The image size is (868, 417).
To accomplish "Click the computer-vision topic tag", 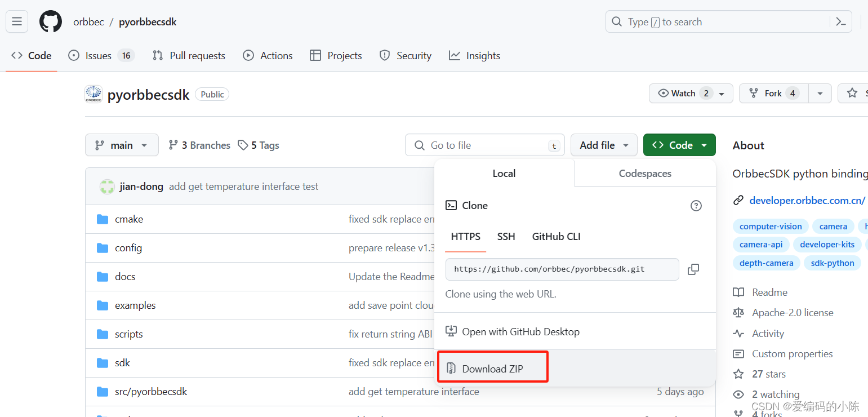I will [771, 227].
